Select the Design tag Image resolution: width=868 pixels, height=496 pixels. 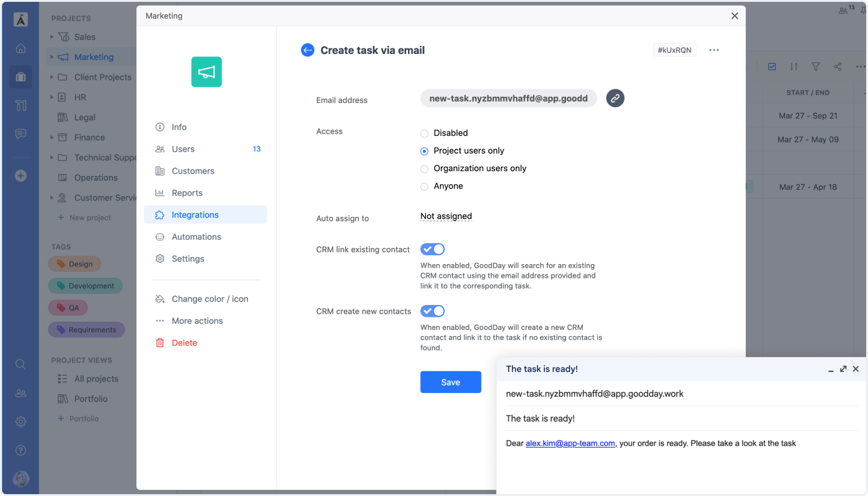(x=74, y=264)
